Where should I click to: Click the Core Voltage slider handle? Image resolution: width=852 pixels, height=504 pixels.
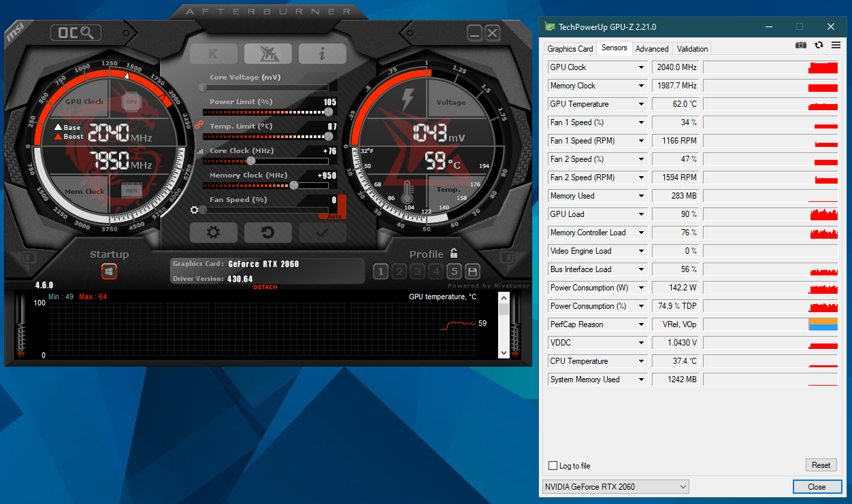(x=202, y=87)
